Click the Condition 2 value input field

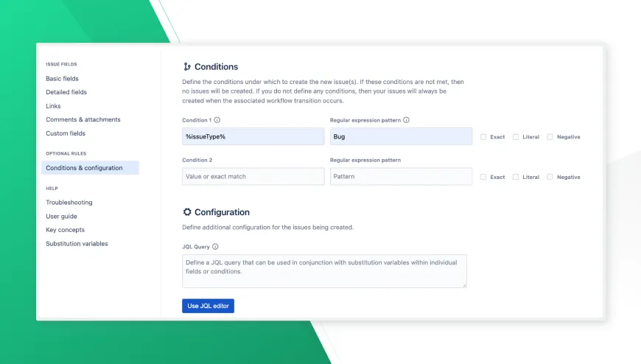(x=253, y=177)
